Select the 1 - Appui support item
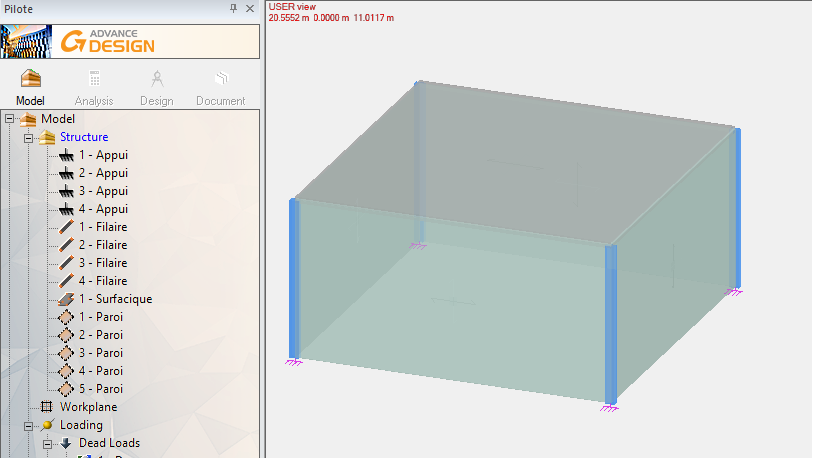The image size is (814, 459). point(103,155)
